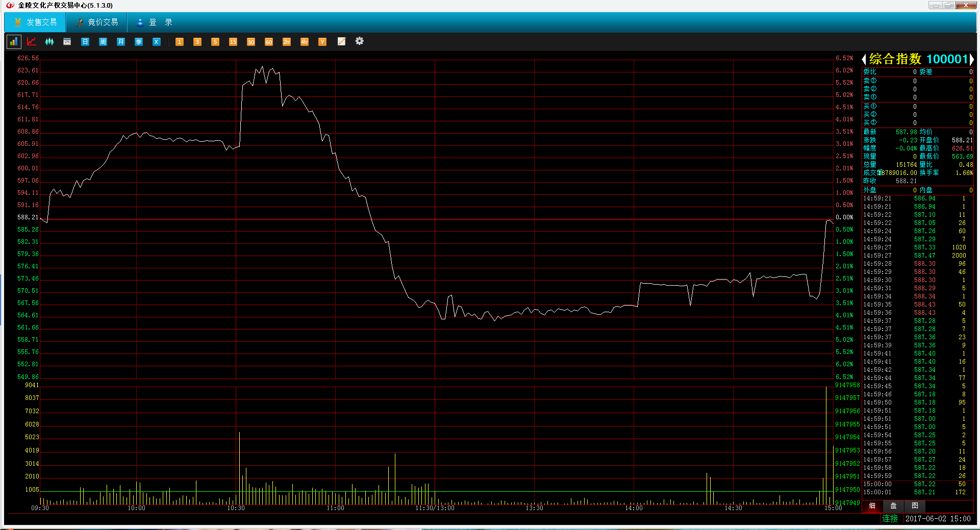This screenshot has width=980, height=530.
Task: Switch to the 细 detail tab
Action: (872, 506)
